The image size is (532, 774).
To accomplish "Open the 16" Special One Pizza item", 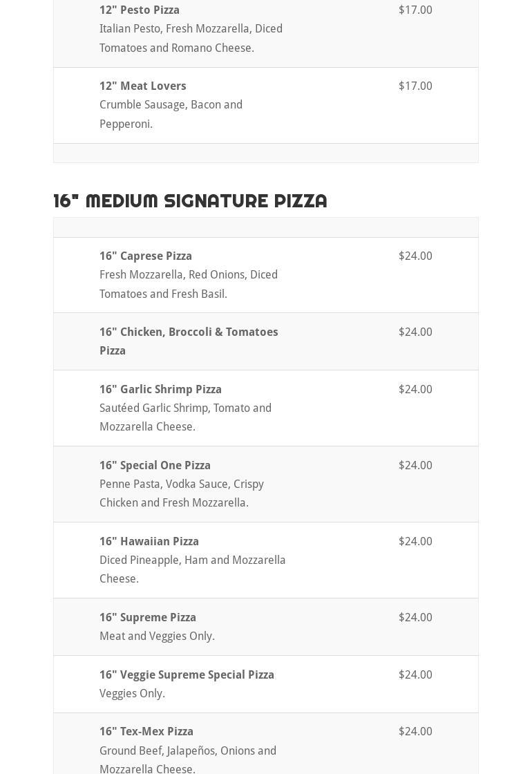I will pos(155,466).
